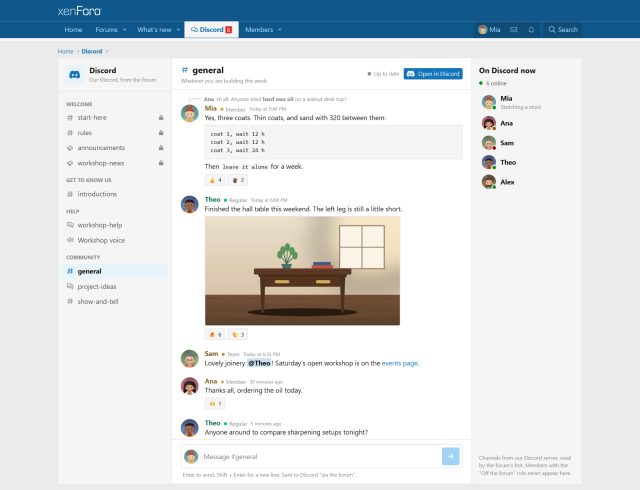640x490 pixels.
Task: Open the rules channel
Action: pos(116,133)
